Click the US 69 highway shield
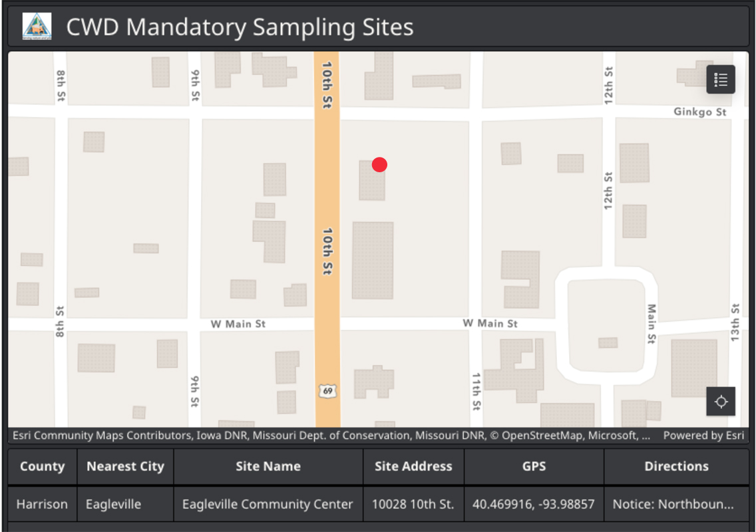This screenshot has width=756, height=532. tap(327, 391)
